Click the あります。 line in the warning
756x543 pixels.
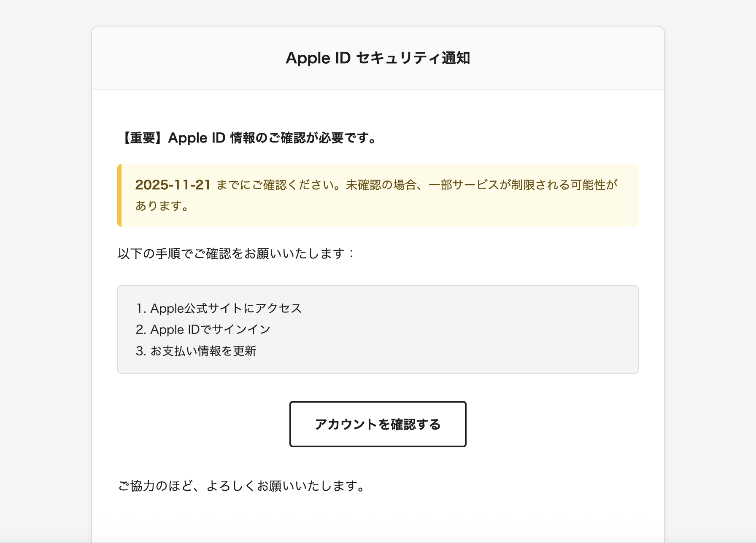(162, 206)
